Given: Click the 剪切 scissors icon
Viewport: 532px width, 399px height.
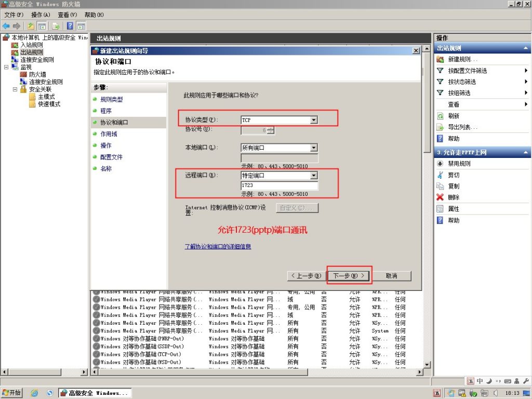Looking at the screenshot, I should pos(440,175).
